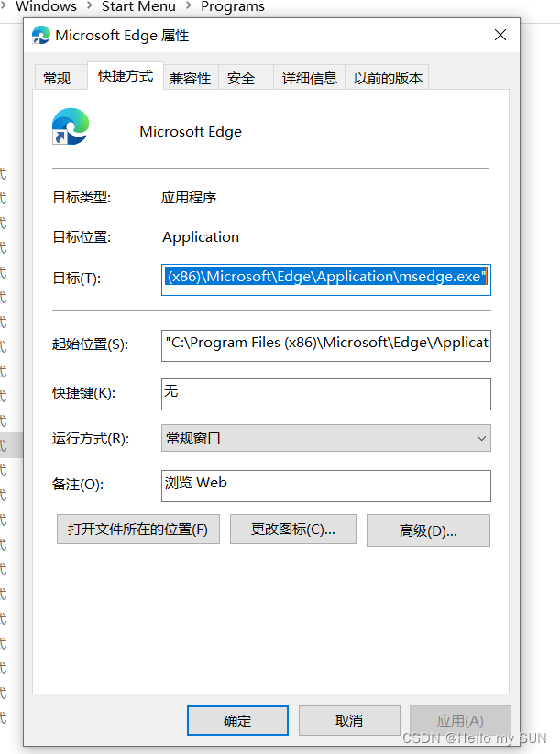Image resolution: width=560 pixels, height=754 pixels.
Task: Click the Edge icon in title bar
Action: click(x=41, y=35)
